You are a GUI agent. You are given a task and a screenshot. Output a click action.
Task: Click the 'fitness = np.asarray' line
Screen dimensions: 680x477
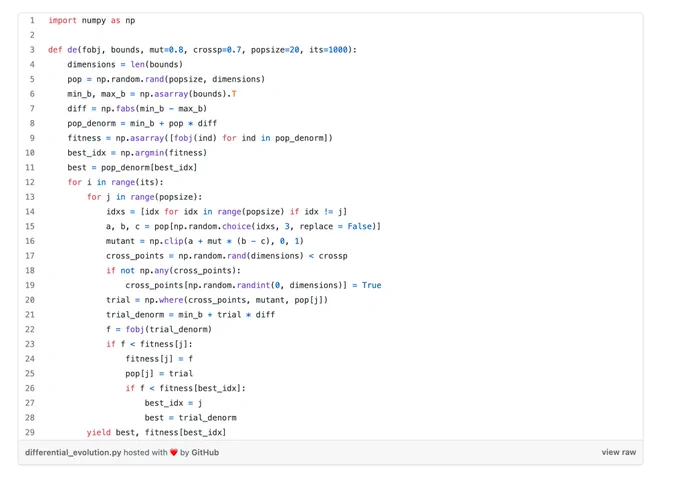coord(200,138)
